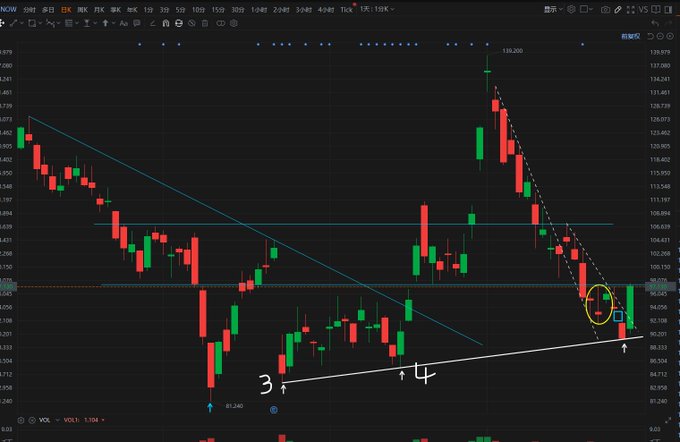Open the chart layout square dropdown
Screen dimensions: 680x442
(586, 9)
